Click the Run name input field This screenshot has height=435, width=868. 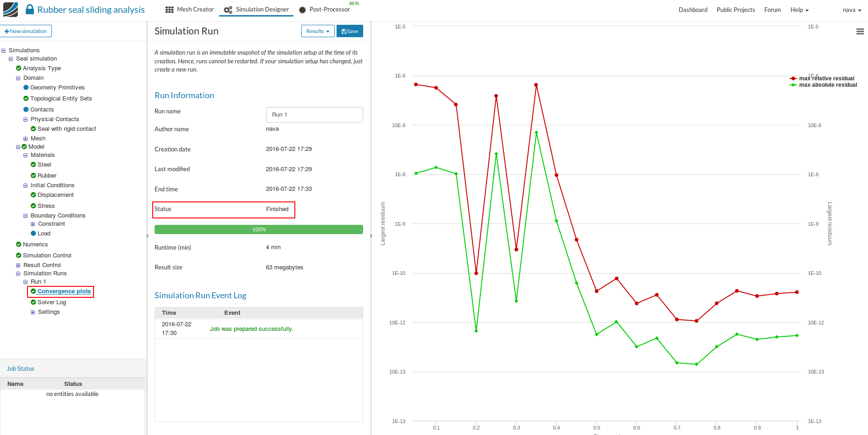coord(314,115)
